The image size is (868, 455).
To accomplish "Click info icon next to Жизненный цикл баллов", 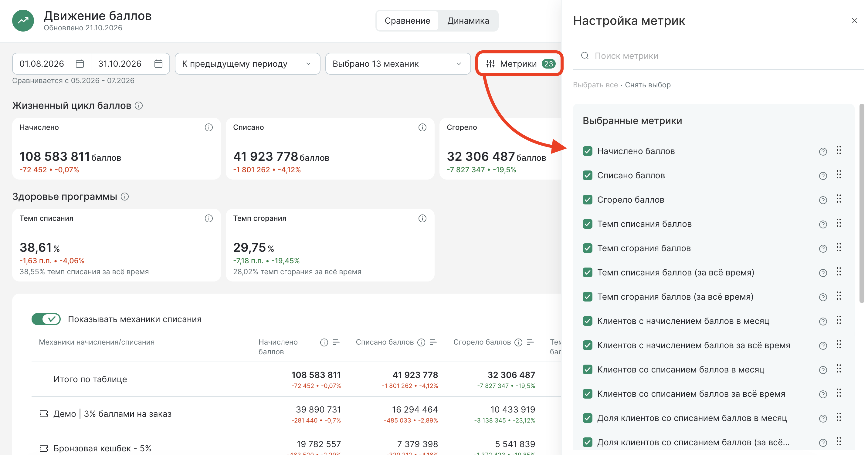I will (139, 106).
